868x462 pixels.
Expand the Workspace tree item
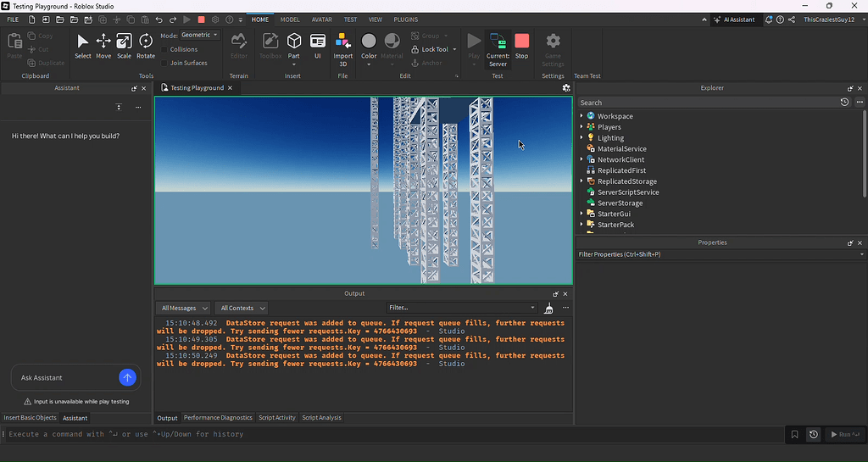[581, 116]
